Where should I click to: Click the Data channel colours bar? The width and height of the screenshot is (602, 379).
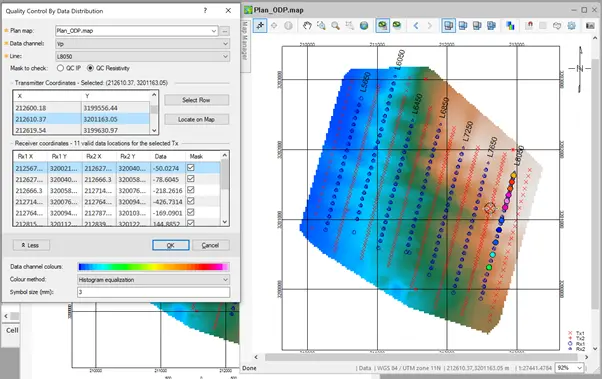coord(154,266)
